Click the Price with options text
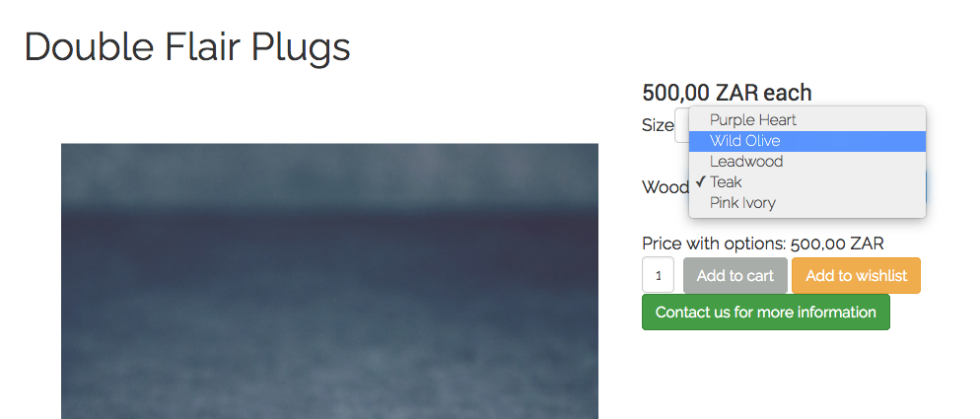980x419 pixels. tap(762, 244)
